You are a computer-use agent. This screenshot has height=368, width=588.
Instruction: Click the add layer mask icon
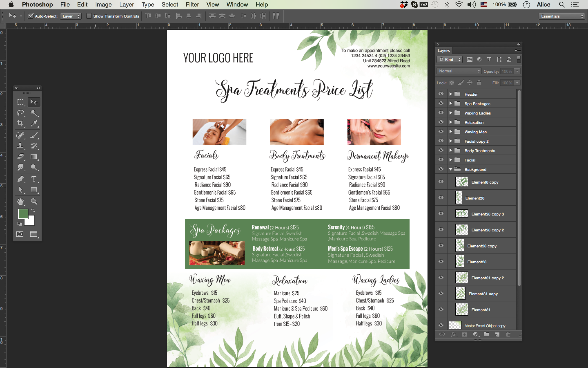point(464,334)
